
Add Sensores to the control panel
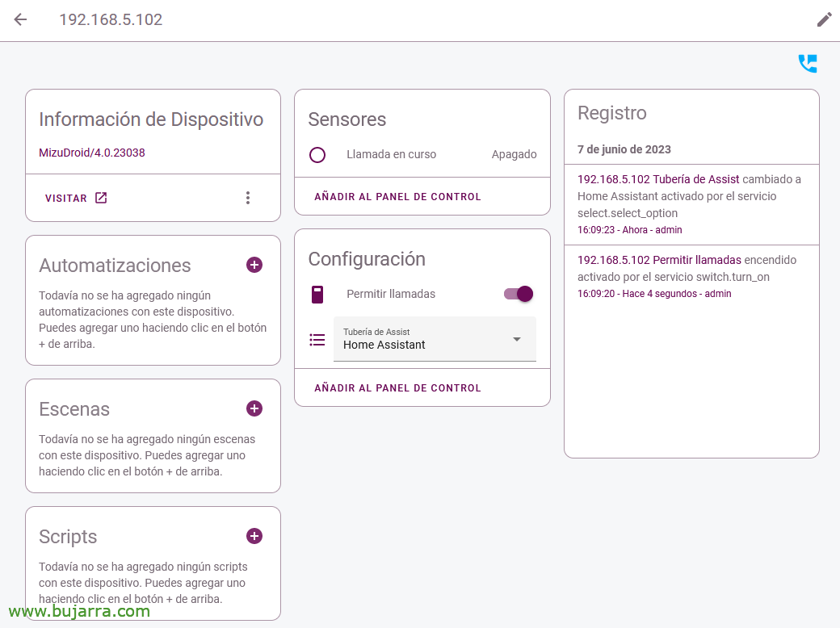coord(397,196)
